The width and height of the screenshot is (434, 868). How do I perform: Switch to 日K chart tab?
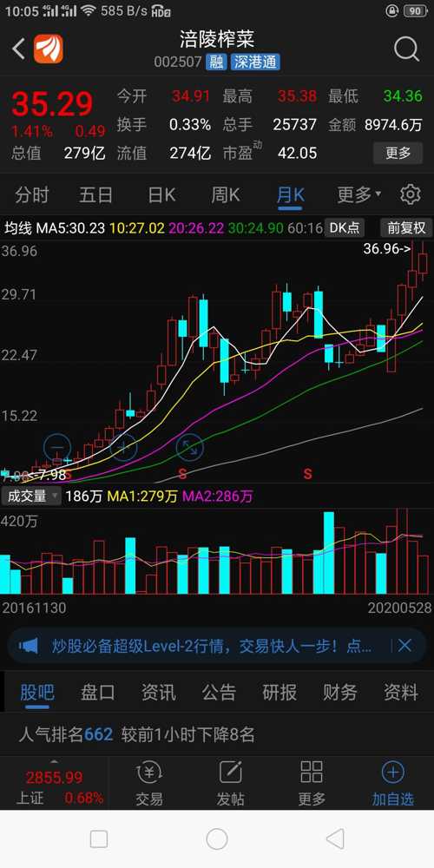click(x=161, y=194)
